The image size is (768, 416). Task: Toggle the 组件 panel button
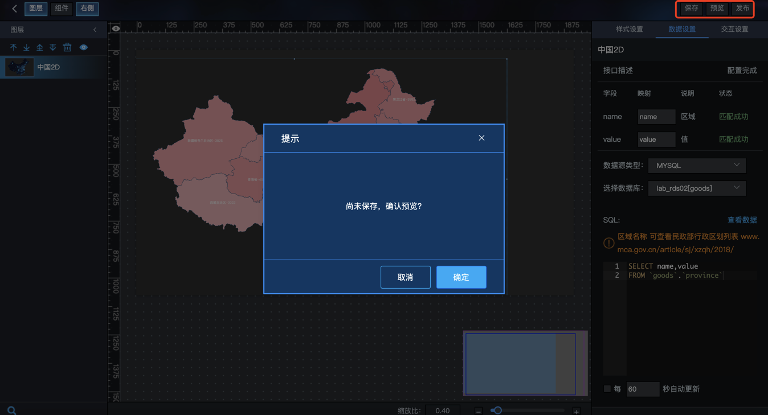pos(62,8)
